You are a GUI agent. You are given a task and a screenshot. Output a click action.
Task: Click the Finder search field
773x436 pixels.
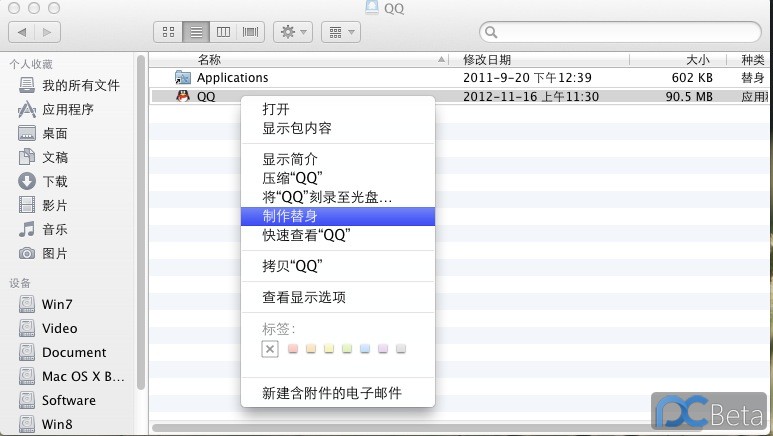[x=620, y=32]
